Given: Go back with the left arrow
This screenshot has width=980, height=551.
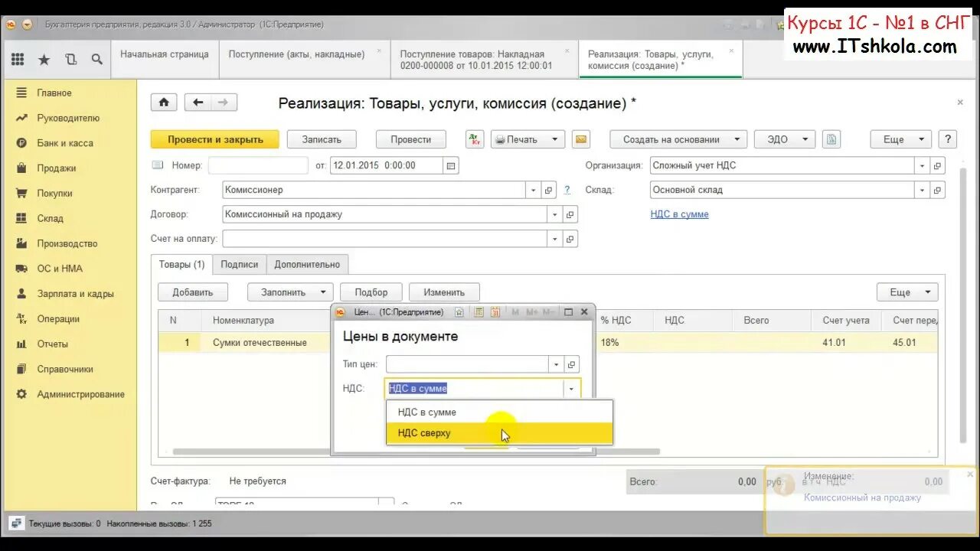Looking at the screenshot, I should coord(198,102).
